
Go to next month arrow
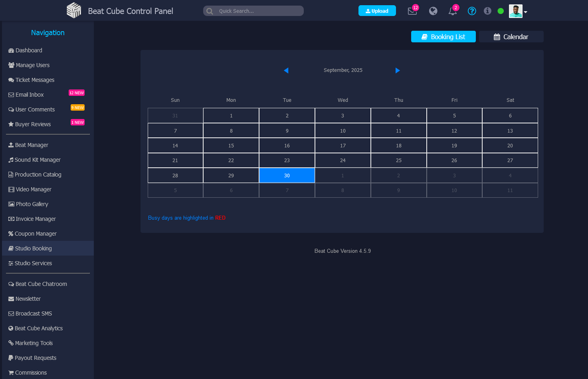pyautogui.click(x=398, y=70)
